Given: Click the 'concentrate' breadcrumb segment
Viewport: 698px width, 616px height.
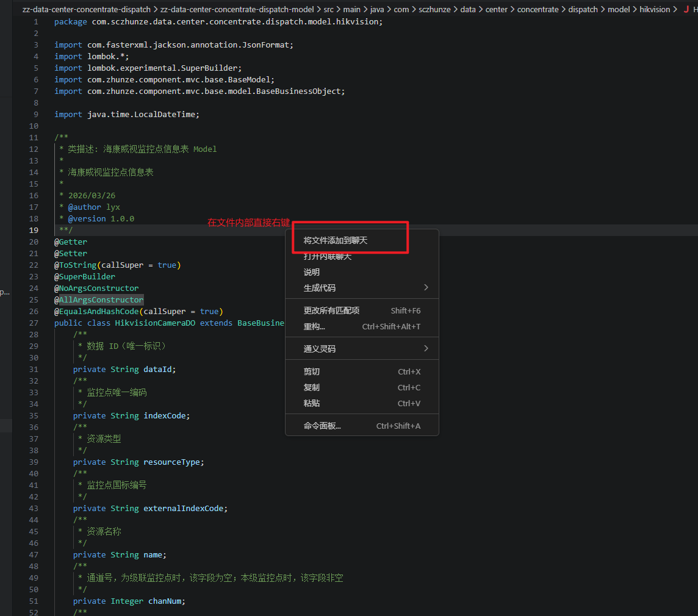Looking at the screenshot, I should [x=538, y=9].
